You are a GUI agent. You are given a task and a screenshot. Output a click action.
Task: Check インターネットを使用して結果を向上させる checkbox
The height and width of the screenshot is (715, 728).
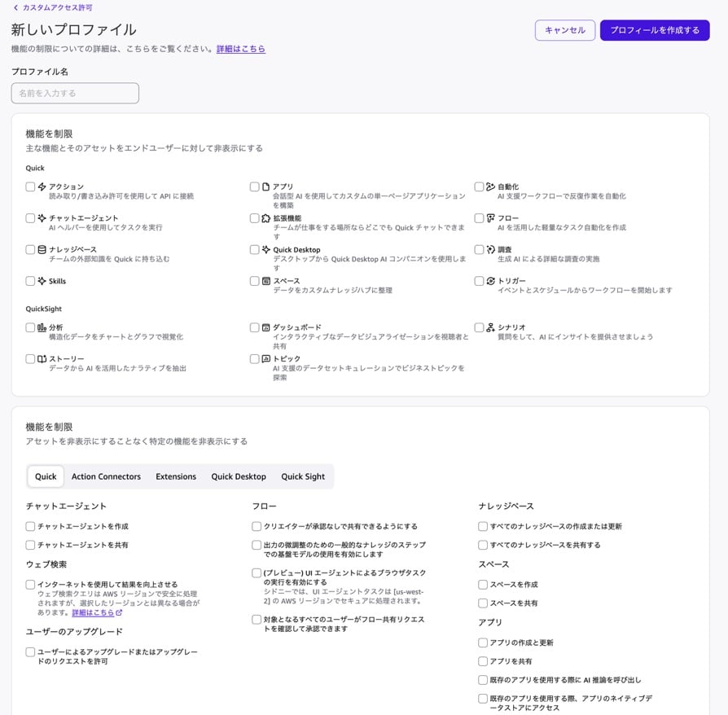[x=30, y=585]
